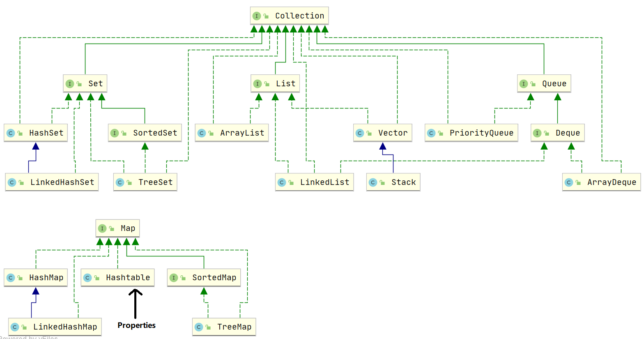Click the class icon beside TreeSet

120,182
